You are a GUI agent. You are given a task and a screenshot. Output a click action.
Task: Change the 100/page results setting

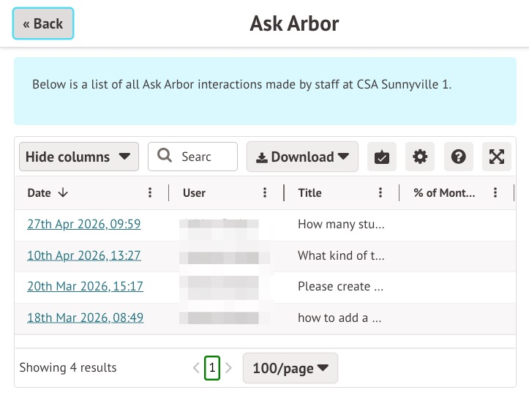pos(290,368)
